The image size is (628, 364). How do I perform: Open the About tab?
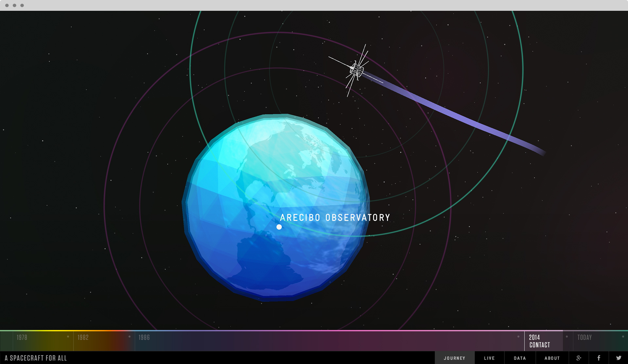pos(552,358)
